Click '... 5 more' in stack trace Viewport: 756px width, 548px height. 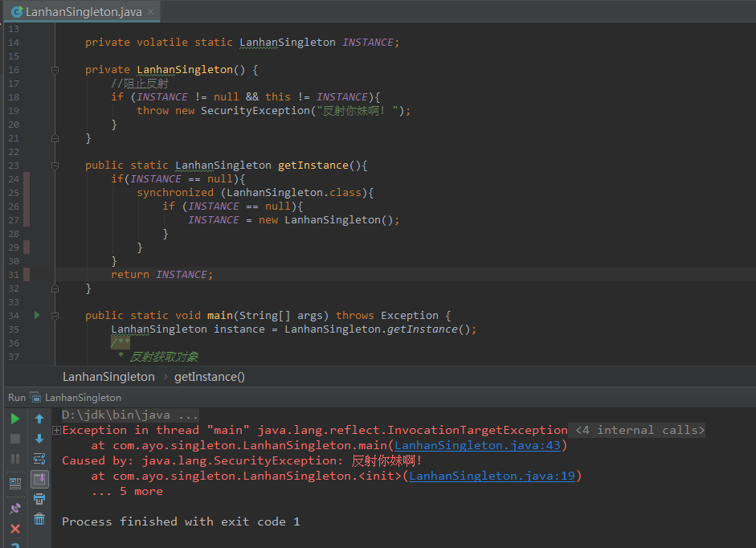[127, 491]
